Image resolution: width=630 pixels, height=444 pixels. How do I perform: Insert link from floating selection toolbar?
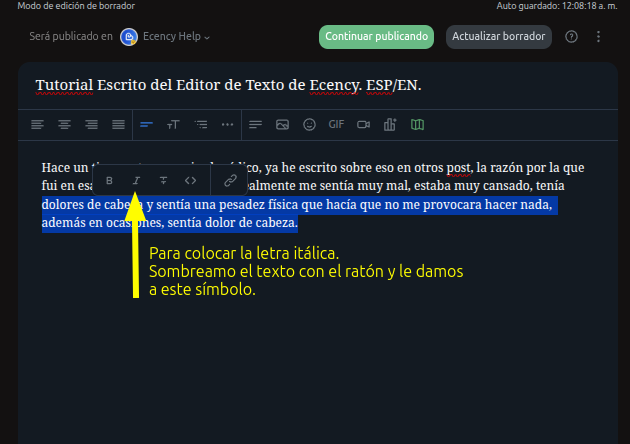click(230, 180)
